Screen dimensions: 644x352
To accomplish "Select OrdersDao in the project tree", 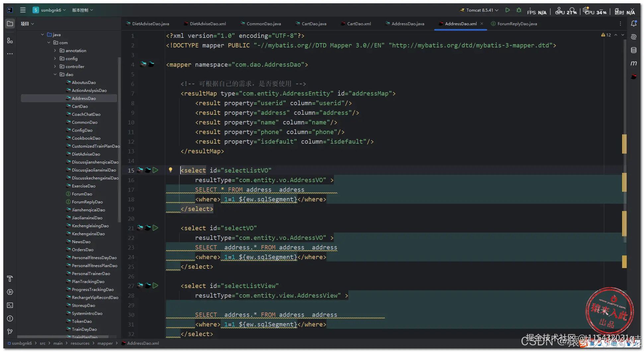I will click(x=83, y=249).
